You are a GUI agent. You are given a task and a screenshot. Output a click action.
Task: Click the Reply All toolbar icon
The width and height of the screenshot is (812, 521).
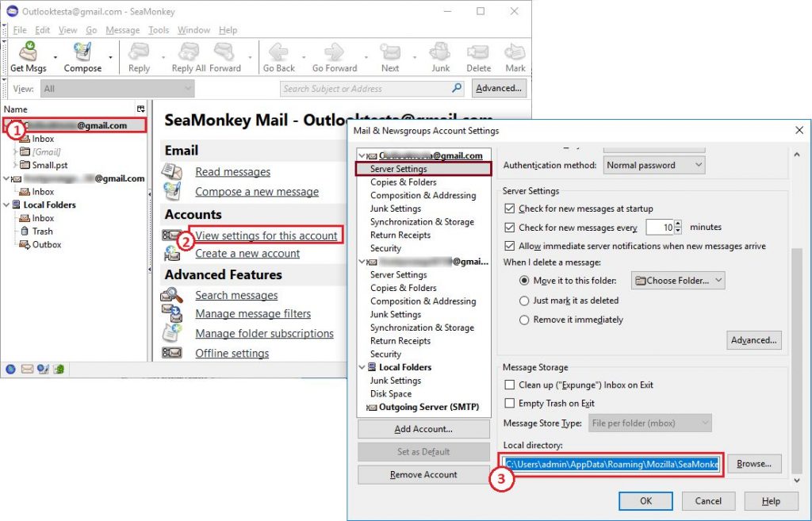point(190,53)
